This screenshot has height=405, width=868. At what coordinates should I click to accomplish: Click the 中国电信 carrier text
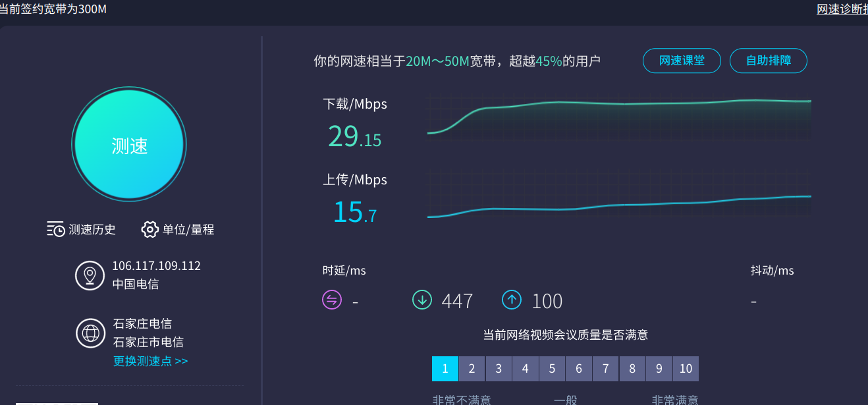pyautogui.click(x=136, y=284)
